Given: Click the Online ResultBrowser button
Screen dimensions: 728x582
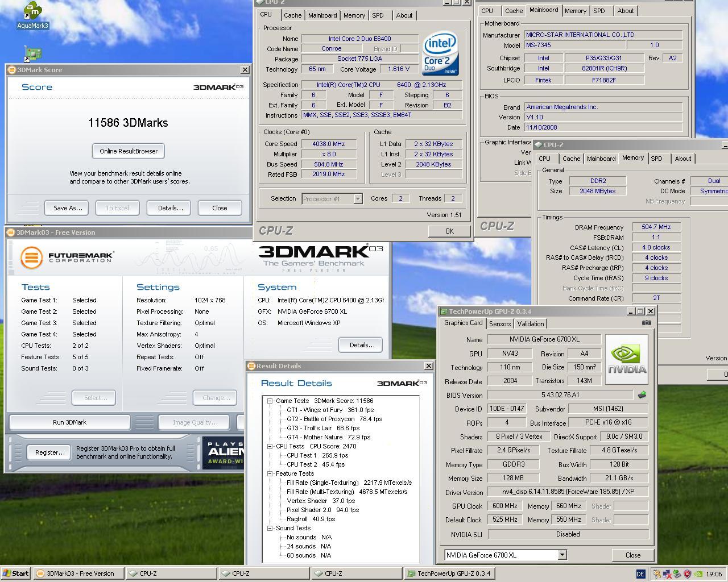Looking at the screenshot, I should pyautogui.click(x=129, y=151).
